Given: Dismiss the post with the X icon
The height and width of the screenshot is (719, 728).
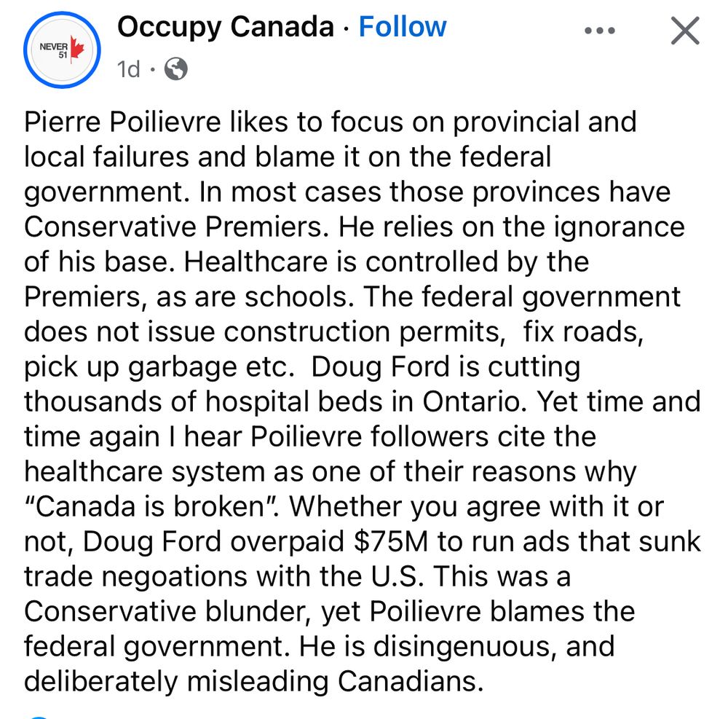Looking at the screenshot, I should coord(683,31).
